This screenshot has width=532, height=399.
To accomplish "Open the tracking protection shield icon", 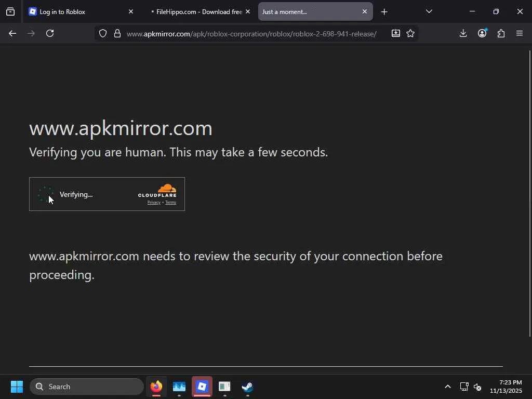I will tap(103, 33).
